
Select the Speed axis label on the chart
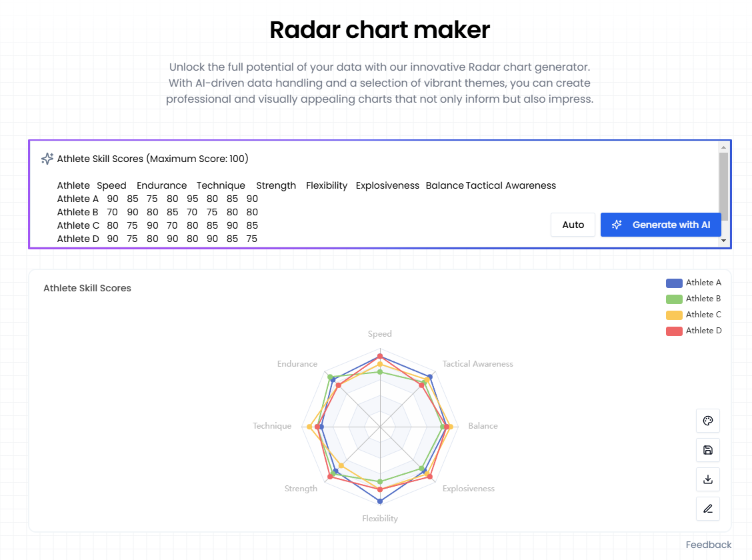click(379, 333)
